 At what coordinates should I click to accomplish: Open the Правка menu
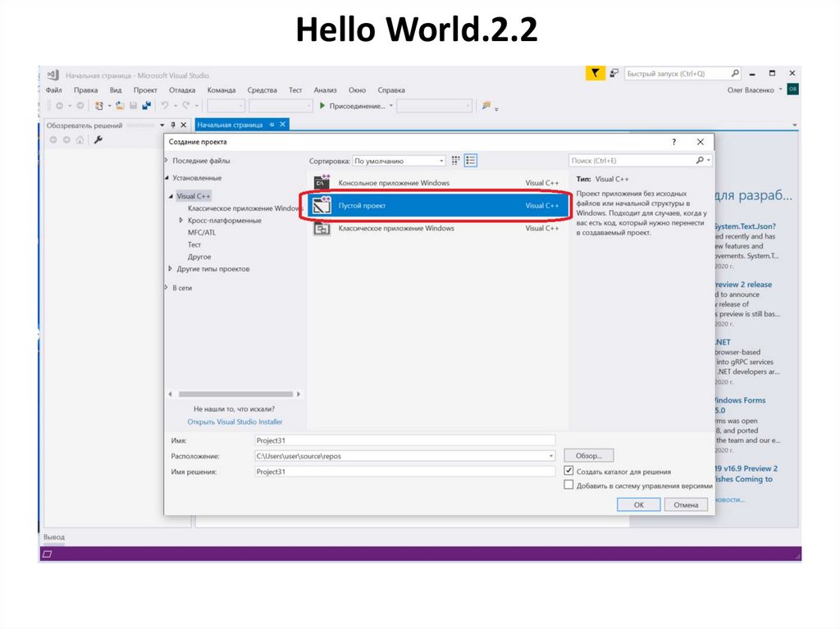[85, 90]
